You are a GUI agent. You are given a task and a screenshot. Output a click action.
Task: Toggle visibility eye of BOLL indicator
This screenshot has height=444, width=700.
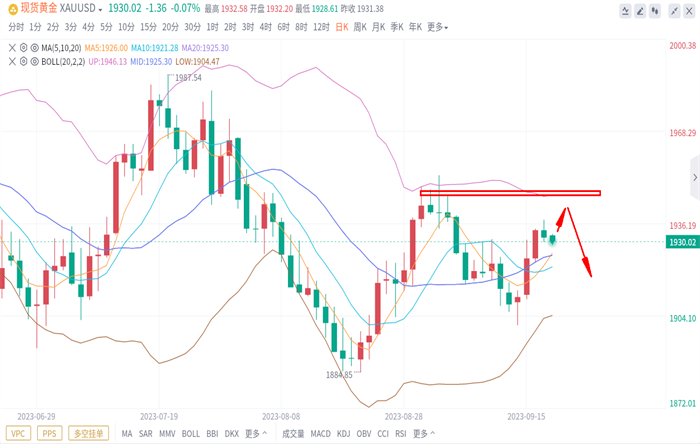34,62
